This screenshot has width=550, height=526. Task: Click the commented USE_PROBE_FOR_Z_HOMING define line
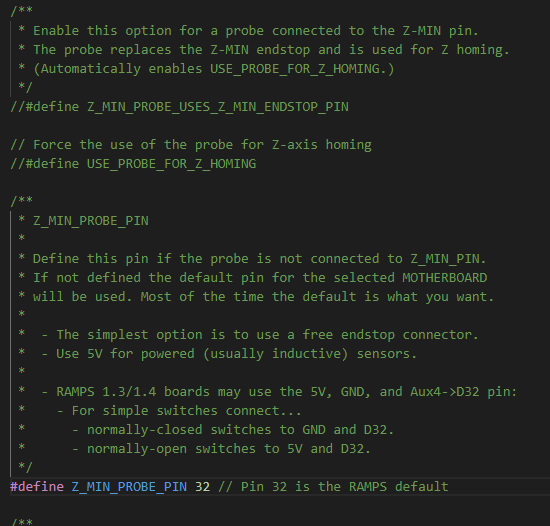(133, 164)
